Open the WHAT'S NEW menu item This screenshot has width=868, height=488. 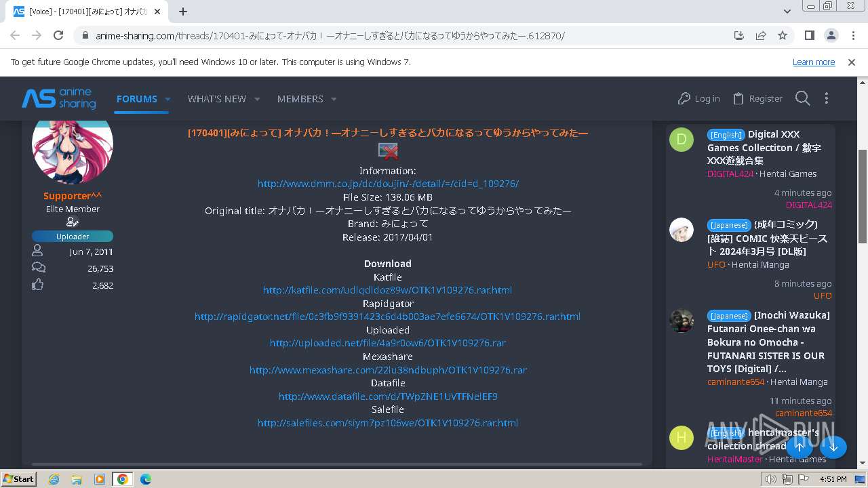pyautogui.click(x=217, y=99)
